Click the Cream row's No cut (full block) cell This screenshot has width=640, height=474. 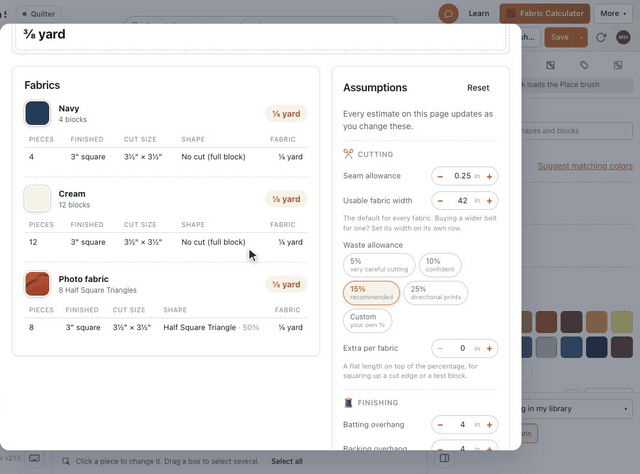213,242
